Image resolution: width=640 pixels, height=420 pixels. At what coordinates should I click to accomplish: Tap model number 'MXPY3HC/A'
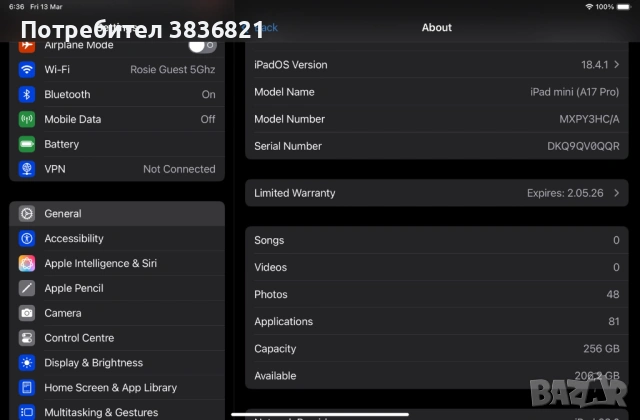click(589, 119)
